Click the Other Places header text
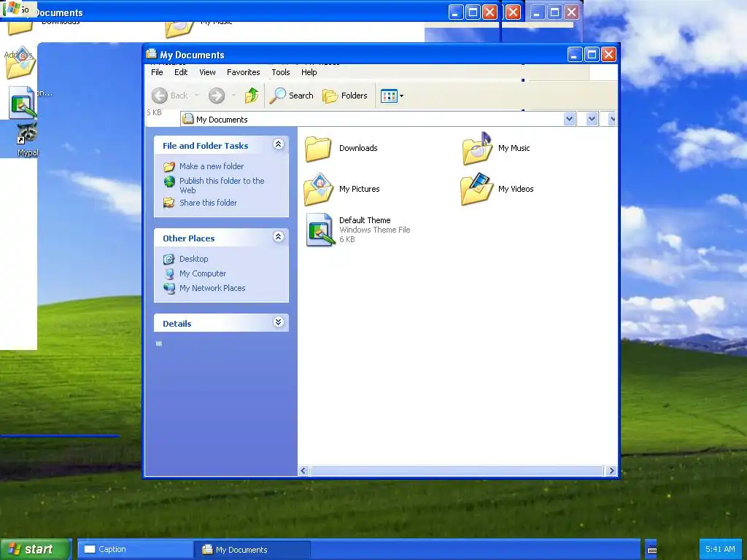 189,238
